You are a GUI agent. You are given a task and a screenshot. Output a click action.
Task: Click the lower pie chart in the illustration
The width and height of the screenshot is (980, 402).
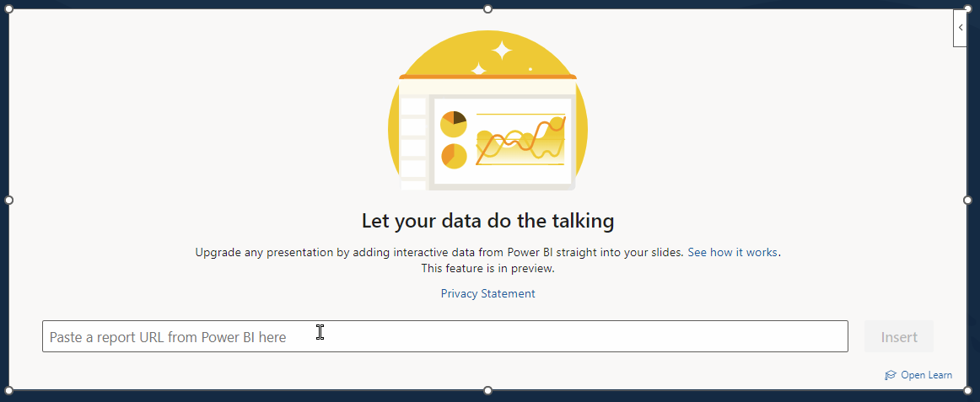pos(454,156)
